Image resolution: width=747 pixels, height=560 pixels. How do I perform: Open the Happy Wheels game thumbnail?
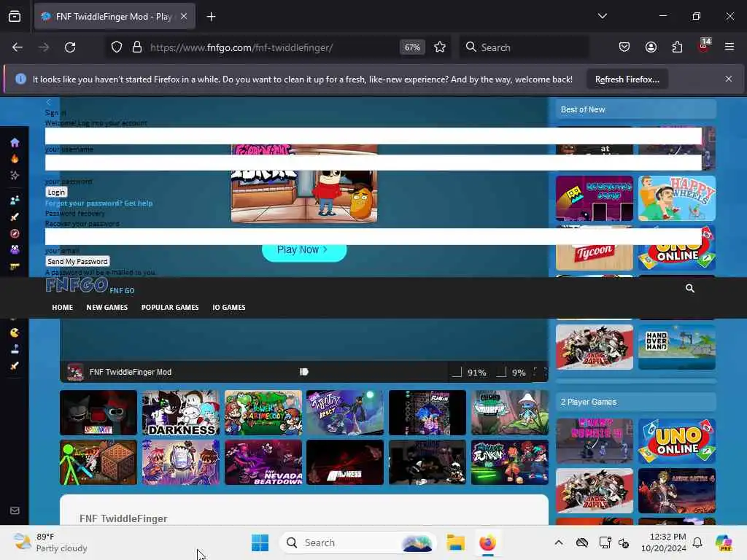coord(676,198)
